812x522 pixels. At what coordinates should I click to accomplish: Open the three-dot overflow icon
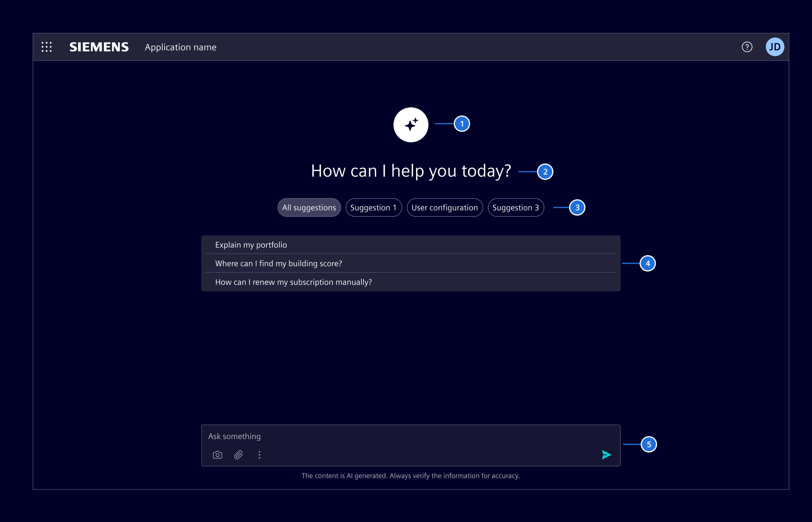coord(260,455)
